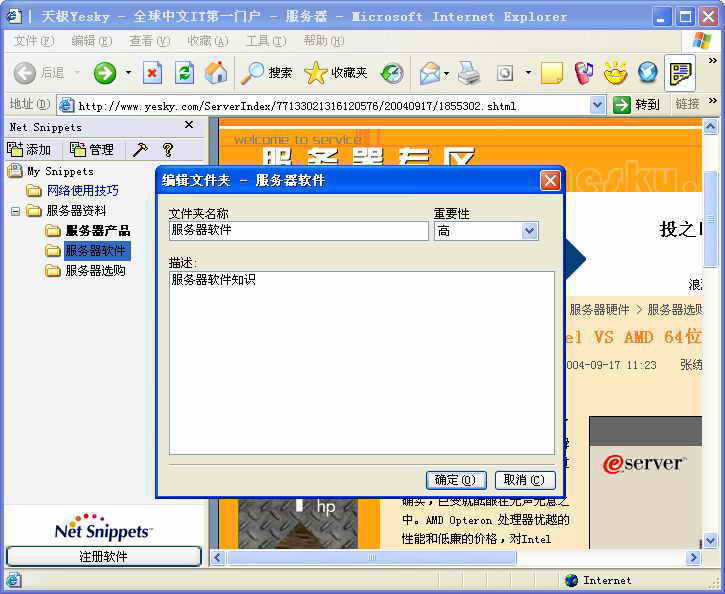The image size is (725, 594).
Task: Open the 工具(T) menu
Action: click(x=265, y=40)
